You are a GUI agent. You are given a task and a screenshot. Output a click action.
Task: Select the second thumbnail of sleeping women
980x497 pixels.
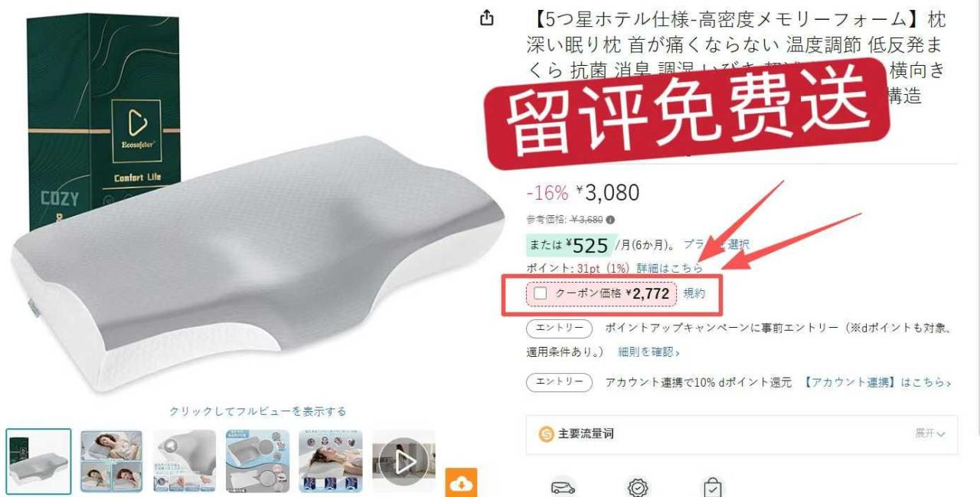tap(111, 461)
